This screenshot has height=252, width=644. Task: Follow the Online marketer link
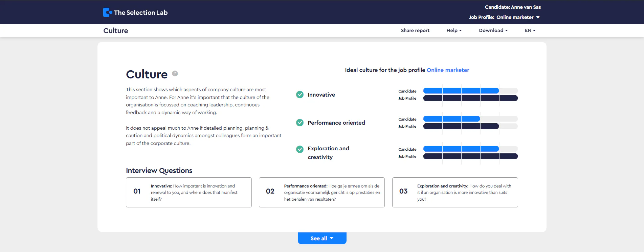[x=448, y=70]
